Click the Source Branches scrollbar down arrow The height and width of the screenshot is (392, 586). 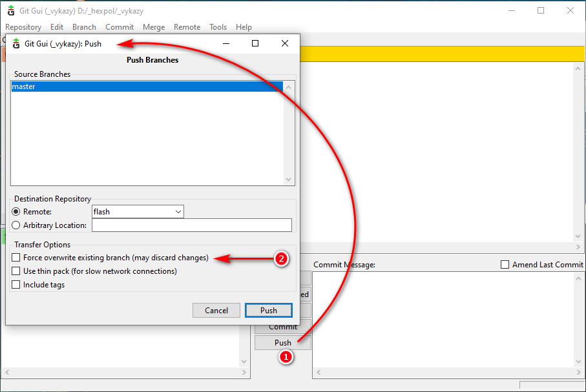point(289,180)
